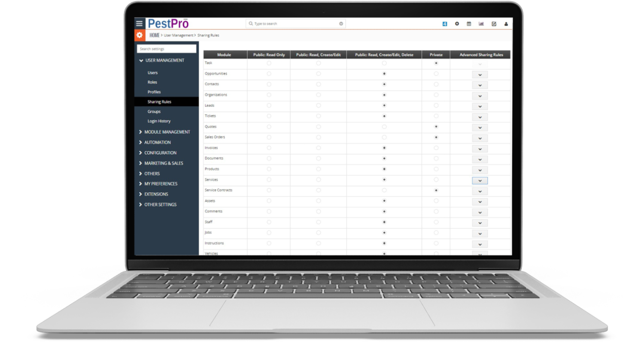This screenshot has width=644, height=343.
Task: Go to Login History in User Management
Action: click(159, 121)
